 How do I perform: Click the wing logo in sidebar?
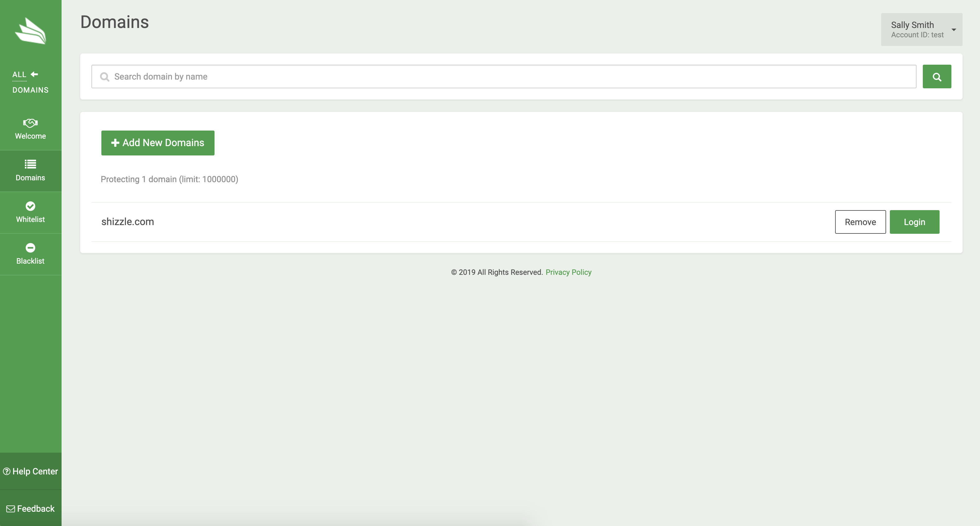(30, 31)
